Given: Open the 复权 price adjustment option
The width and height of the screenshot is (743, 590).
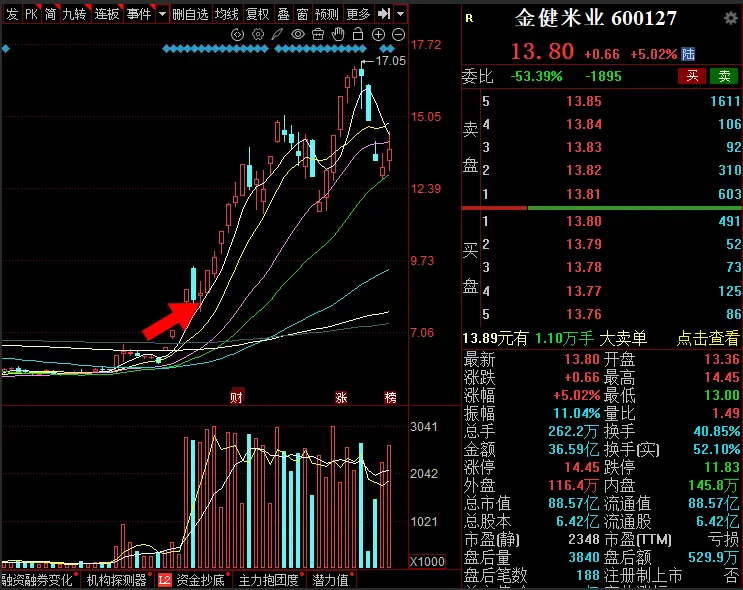Looking at the screenshot, I should (258, 14).
